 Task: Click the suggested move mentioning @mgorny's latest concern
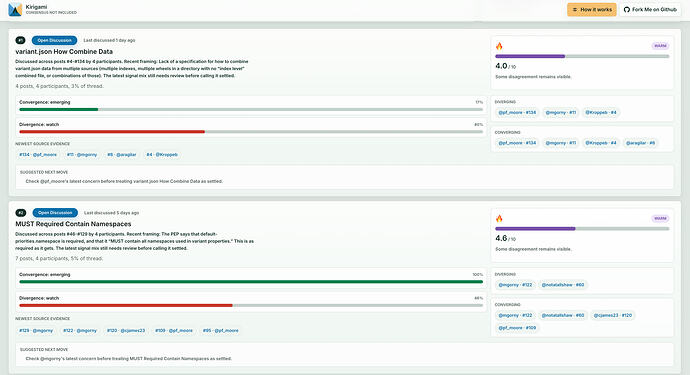tap(128, 359)
